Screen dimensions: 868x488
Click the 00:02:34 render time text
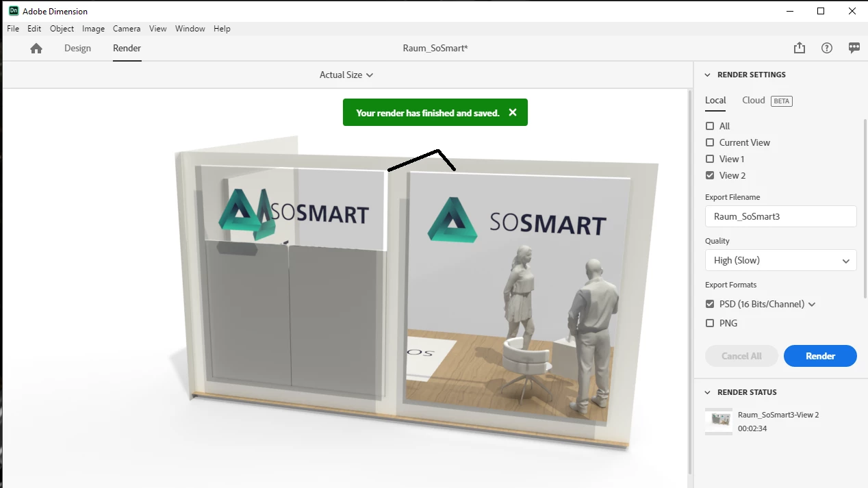752,428
